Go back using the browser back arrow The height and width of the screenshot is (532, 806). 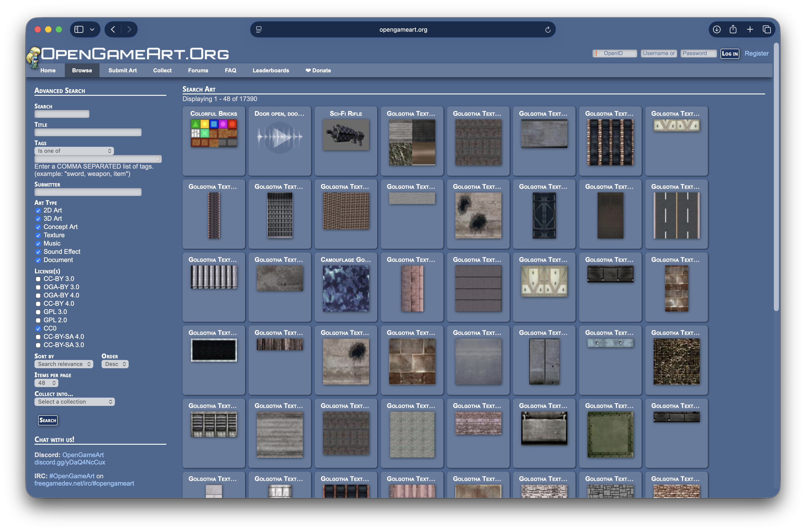113,30
